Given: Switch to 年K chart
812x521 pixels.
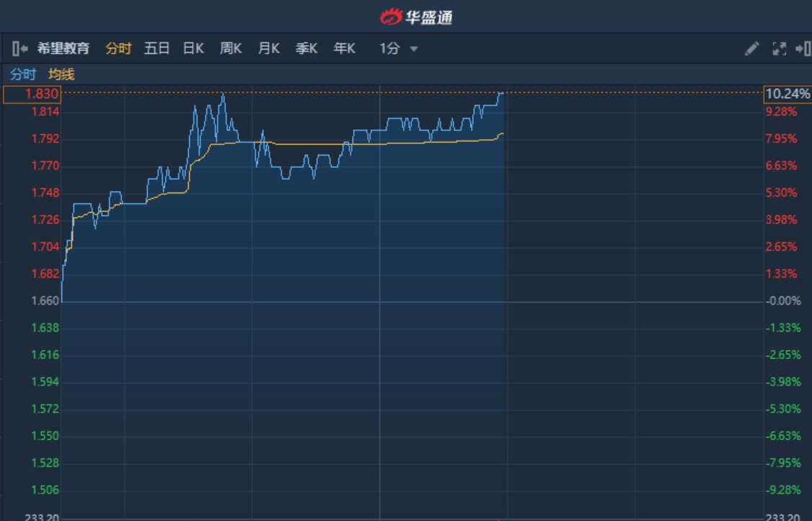Looking at the screenshot, I should coord(344,49).
